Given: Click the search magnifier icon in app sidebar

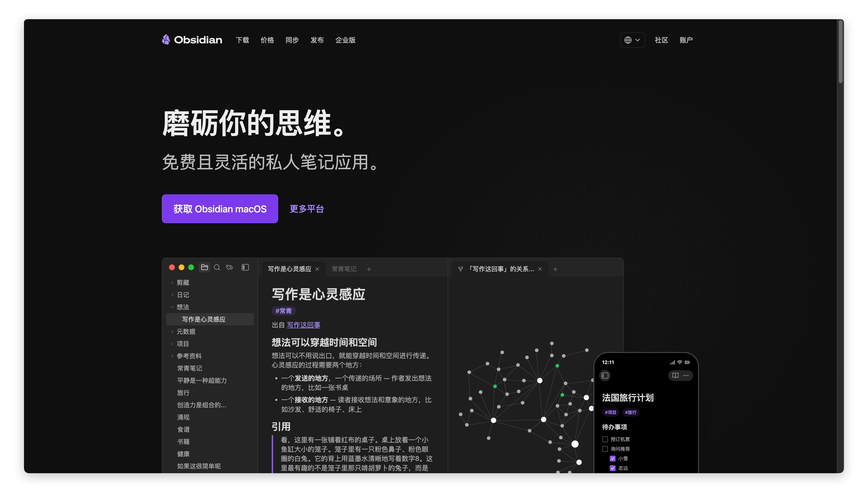Looking at the screenshot, I should 217,267.
